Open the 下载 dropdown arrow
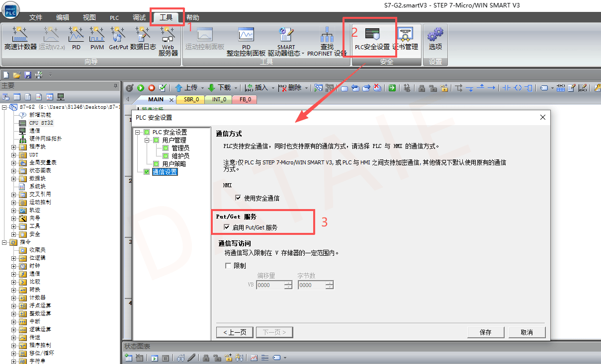This screenshot has width=601, height=364. coord(236,88)
